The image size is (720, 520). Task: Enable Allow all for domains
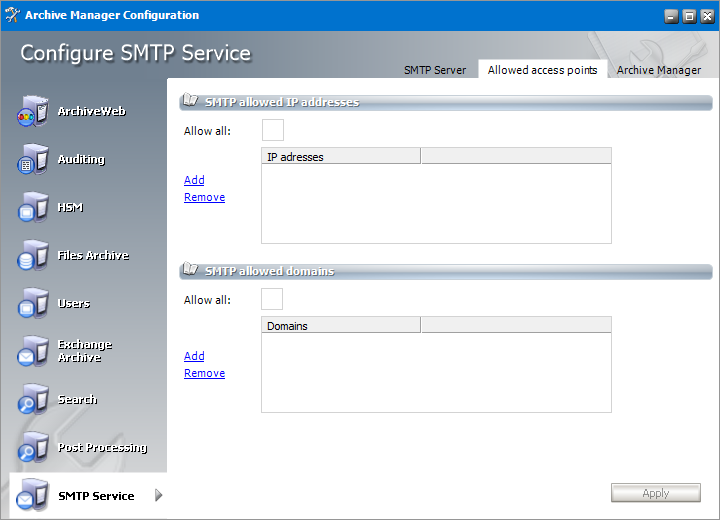272,299
